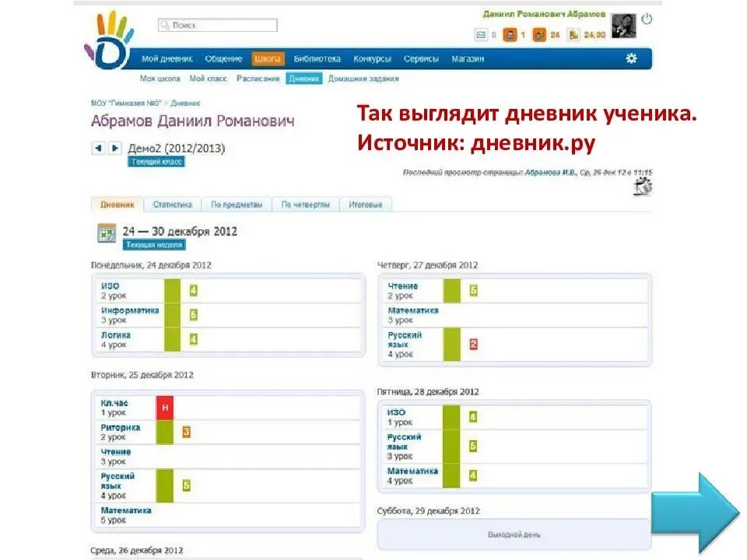
Task: Go to next class with right arrow
Action: pyautogui.click(x=115, y=148)
